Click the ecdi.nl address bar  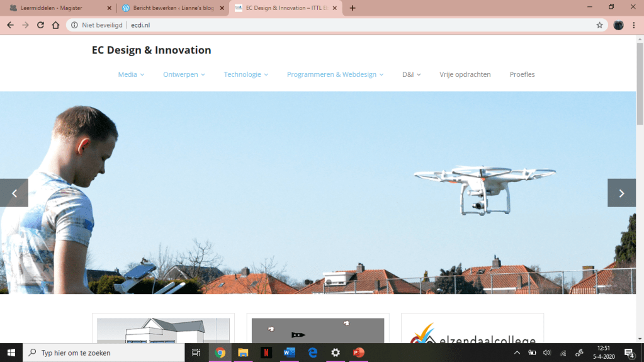pyautogui.click(x=315, y=25)
